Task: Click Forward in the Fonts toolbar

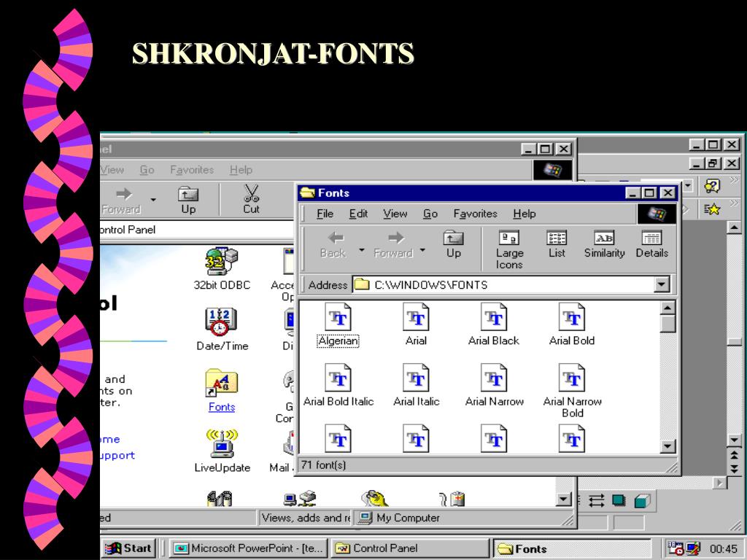Action: coord(393,245)
